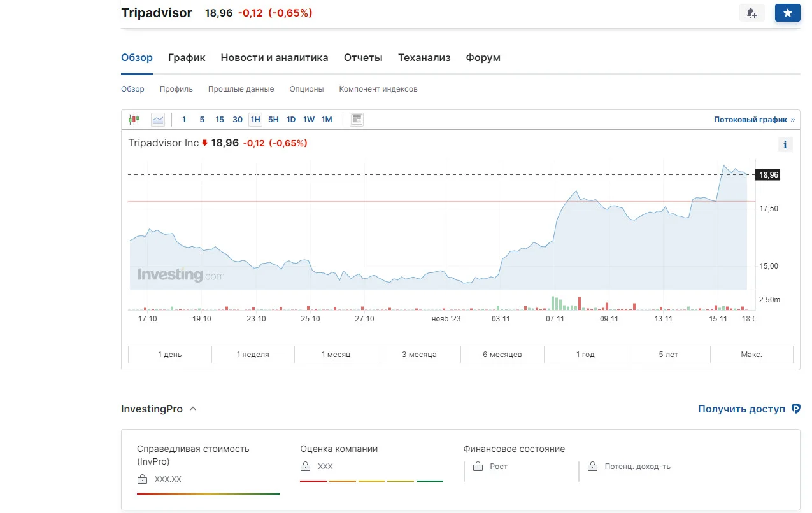Select the 1-minute chart interval
This screenshot has width=812, height=513.
[184, 119]
